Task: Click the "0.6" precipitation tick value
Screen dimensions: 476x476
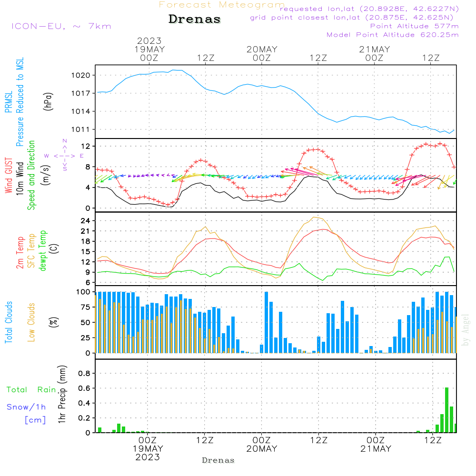Action: click(x=84, y=388)
